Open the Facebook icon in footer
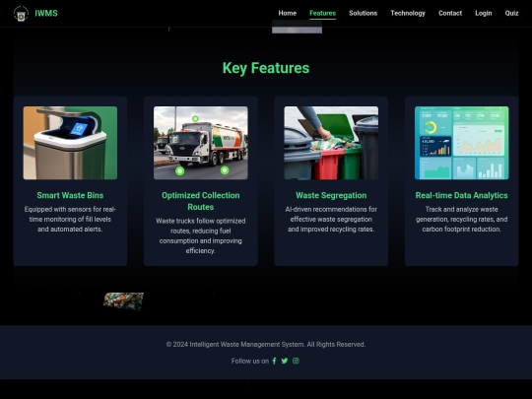Viewport: 532px width, 399px height. (x=274, y=361)
